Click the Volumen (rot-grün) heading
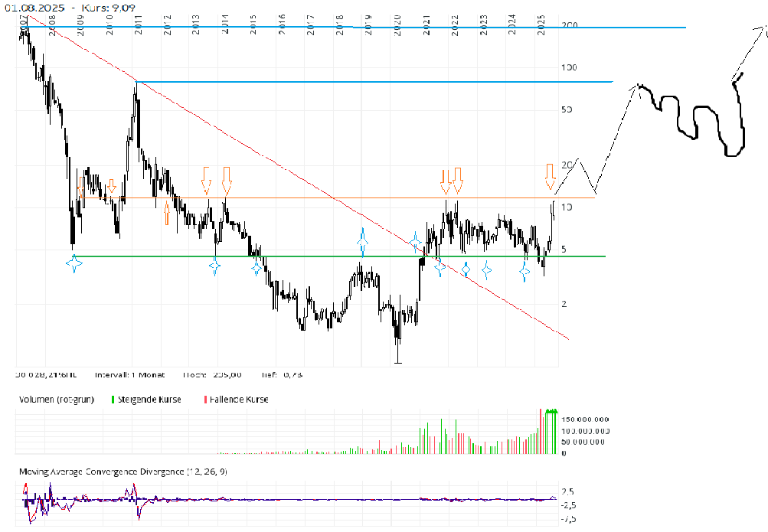 [57, 400]
